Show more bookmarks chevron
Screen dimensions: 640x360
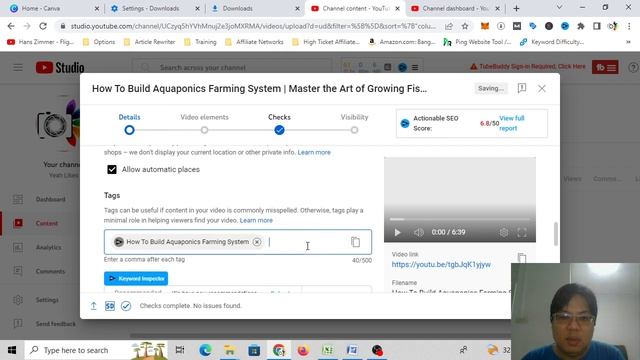point(629,42)
